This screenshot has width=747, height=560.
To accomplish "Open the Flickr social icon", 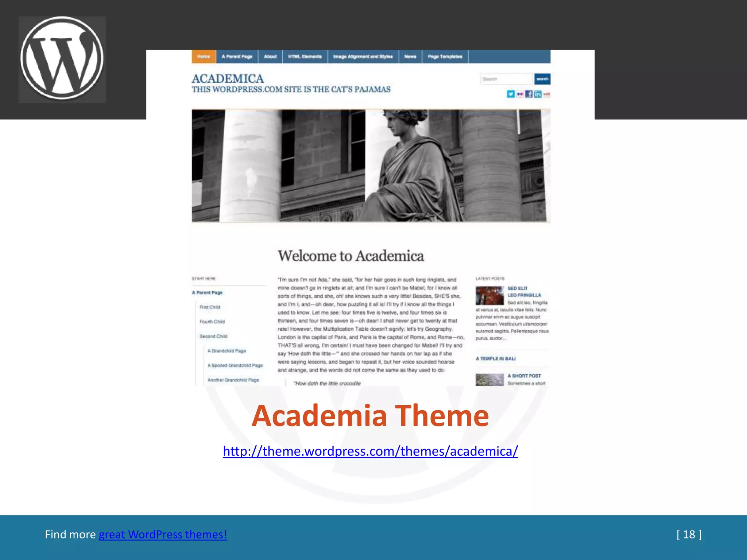I will click(520, 94).
